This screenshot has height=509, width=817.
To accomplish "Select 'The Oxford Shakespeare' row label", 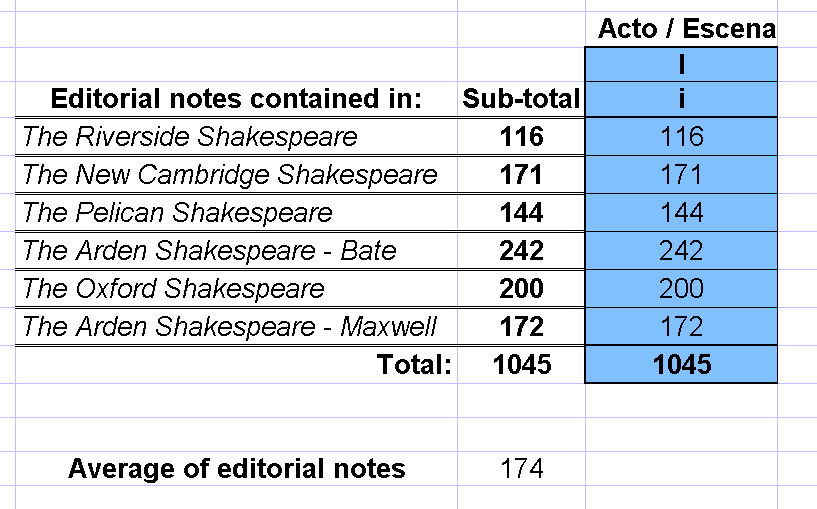I will [237, 289].
